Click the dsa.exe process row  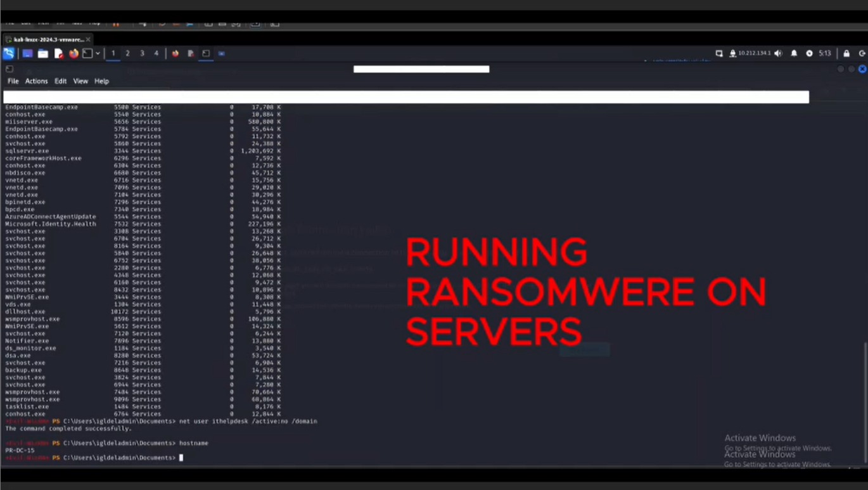pos(143,356)
